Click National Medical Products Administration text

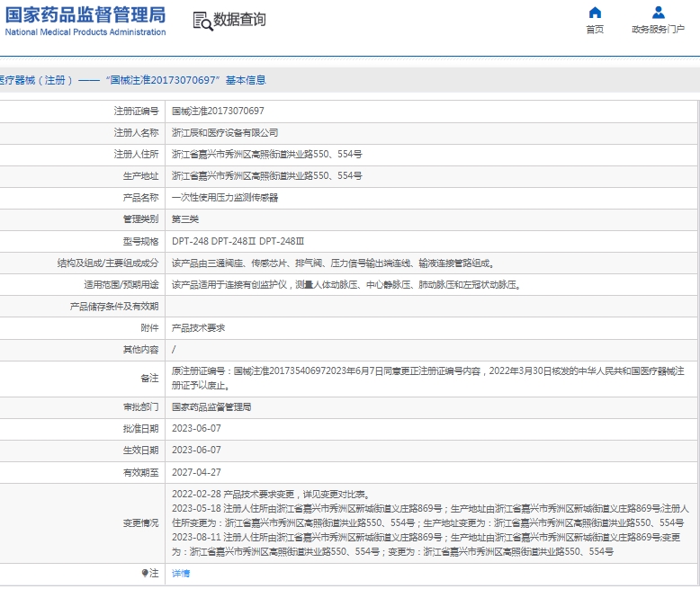click(x=85, y=32)
